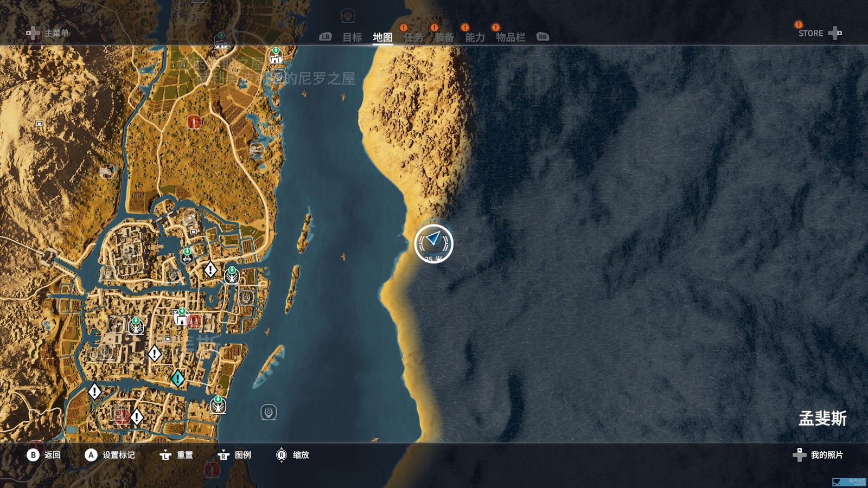Select the red icon in the northern farmland
Image resolution: width=868 pixels, height=488 pixels.
pyautogui.click(x=194, y=122)
